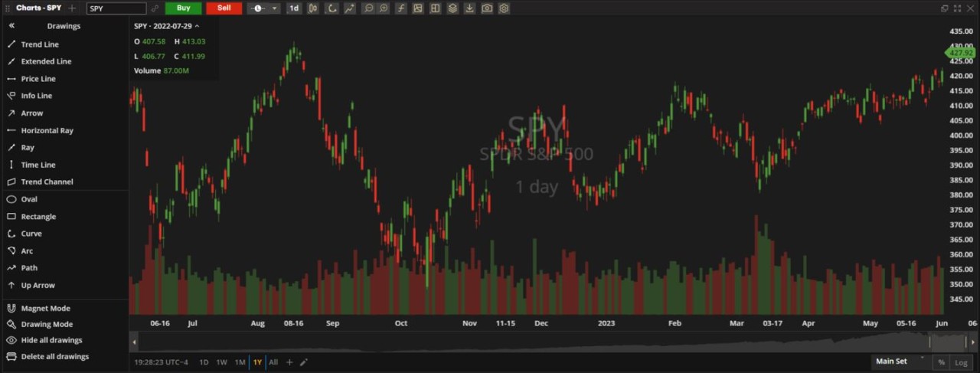
Task: Add a custom time range with plus
Action: [x=289, y=362]
